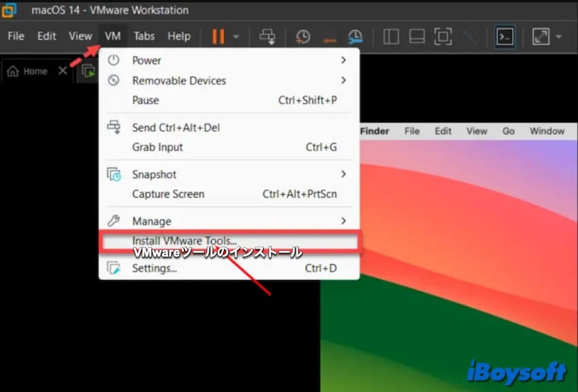Click Install VMware Tools menu entry
Image resolution: width=578 pixels, height=392 pixels.
click(x=229, y=241)
